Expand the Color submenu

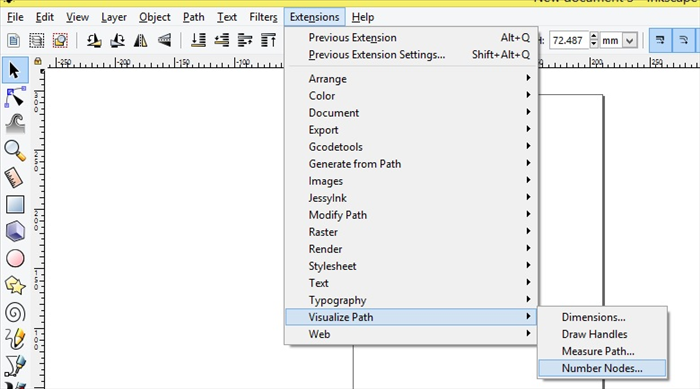[411, 96]
